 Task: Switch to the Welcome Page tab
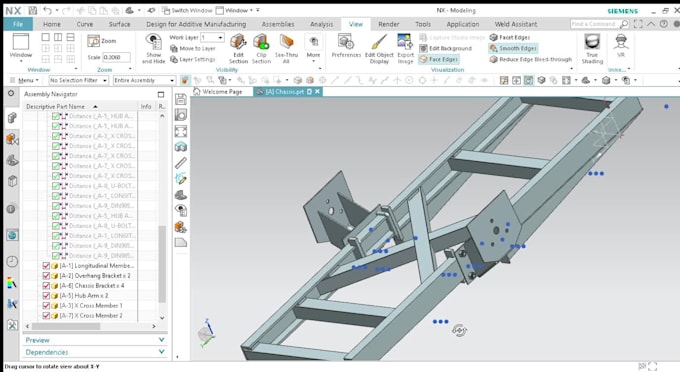coord(217,91)
